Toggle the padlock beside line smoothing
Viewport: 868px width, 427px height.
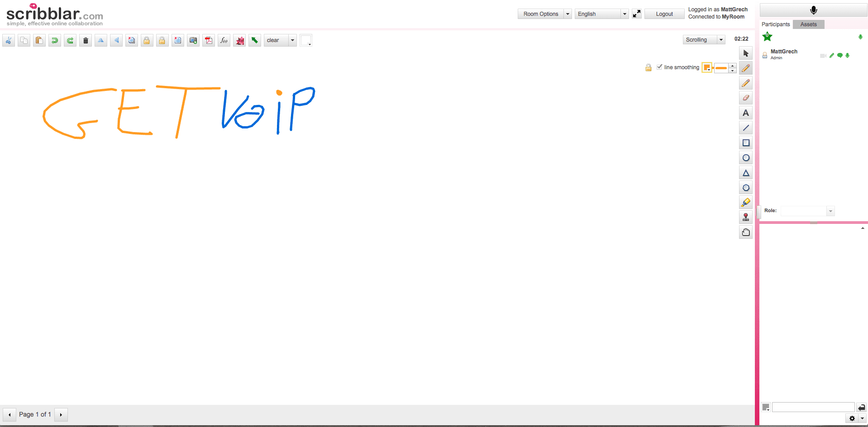click(649, 67)
